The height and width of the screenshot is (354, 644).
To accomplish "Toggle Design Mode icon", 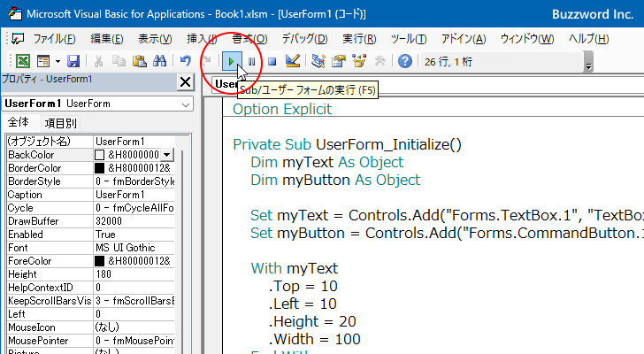I will tap(293, 61).
